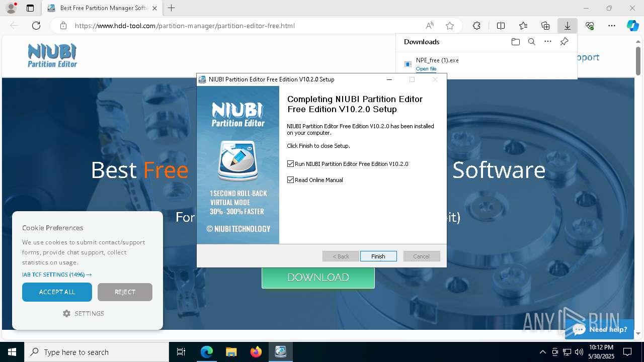Search downloads with magnifier icon
Image resolution: width=644 pixels, height=362 pixels.
click(531, 42)
